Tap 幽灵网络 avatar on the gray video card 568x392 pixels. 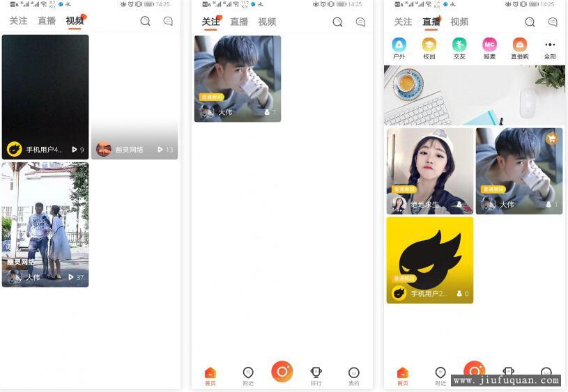pos(103,149)
